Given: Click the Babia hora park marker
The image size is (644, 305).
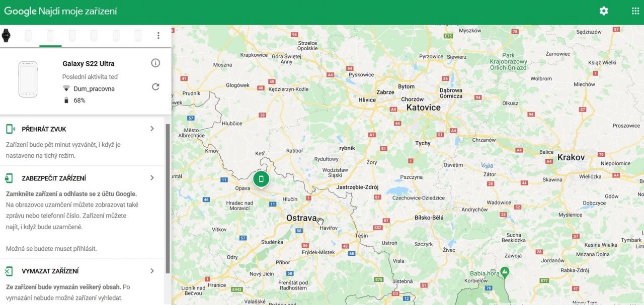Looking at the screenshot, I should point(505,271).
